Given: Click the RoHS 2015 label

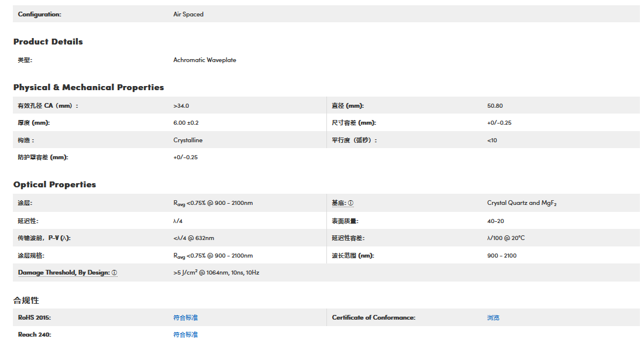Looking at the screenshot, I should [x=35, y=318].
